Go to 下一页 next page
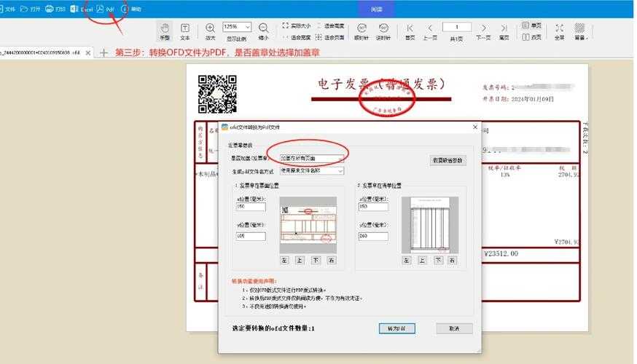The width and height of the screenshot is (637, 364). pos(483,31)
